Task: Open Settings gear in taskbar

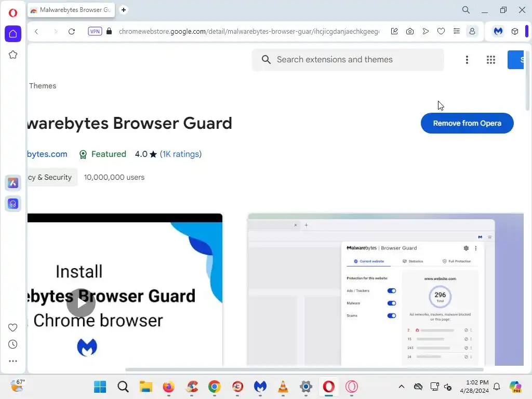Action: pos(305,387)
